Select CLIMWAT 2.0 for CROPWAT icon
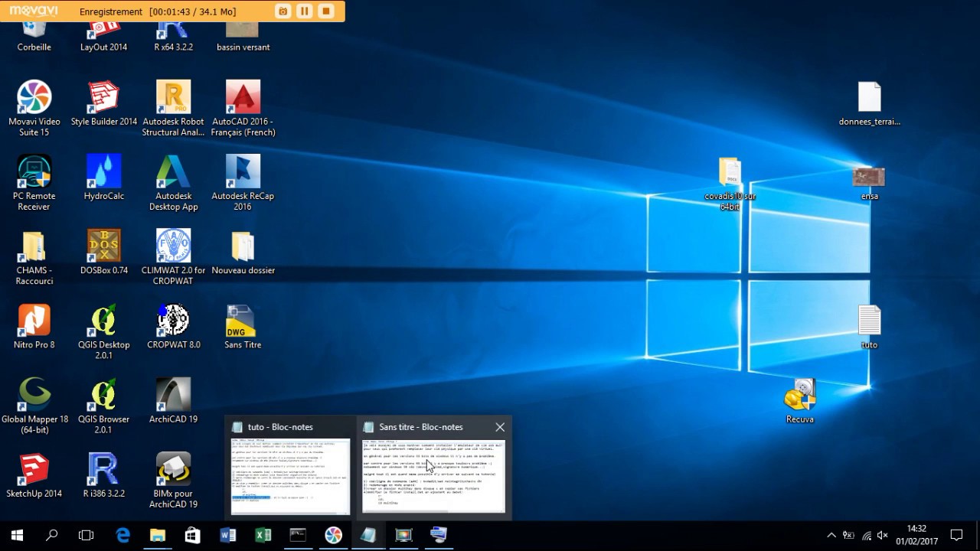This screenshot has height=551, width=980. pos(174,257)
